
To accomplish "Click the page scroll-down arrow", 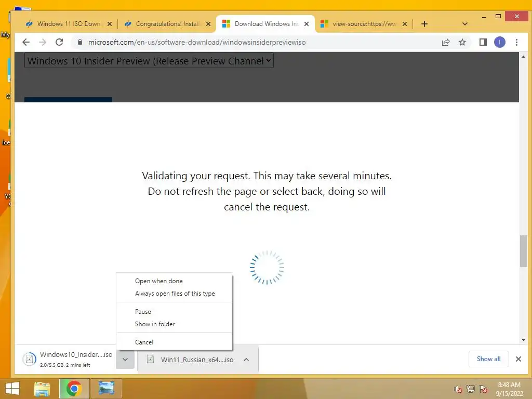I will tap(523, 340).
